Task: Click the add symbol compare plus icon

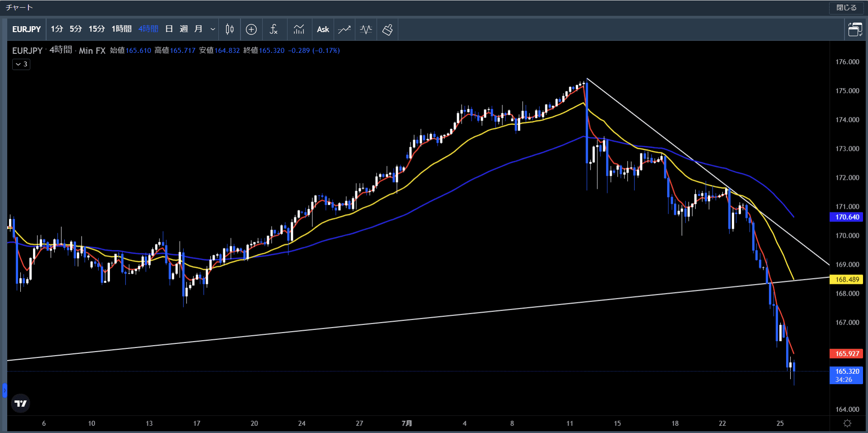Action: 251,29
